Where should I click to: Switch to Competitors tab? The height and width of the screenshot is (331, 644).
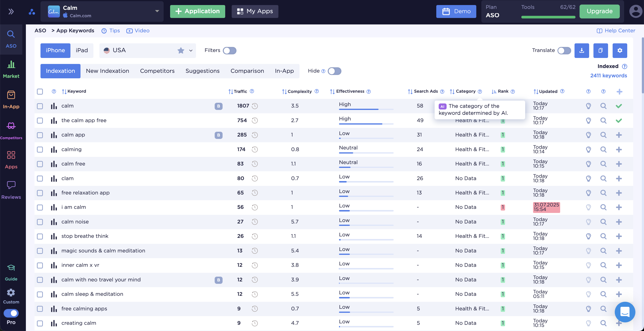click(x=157, y=71)
